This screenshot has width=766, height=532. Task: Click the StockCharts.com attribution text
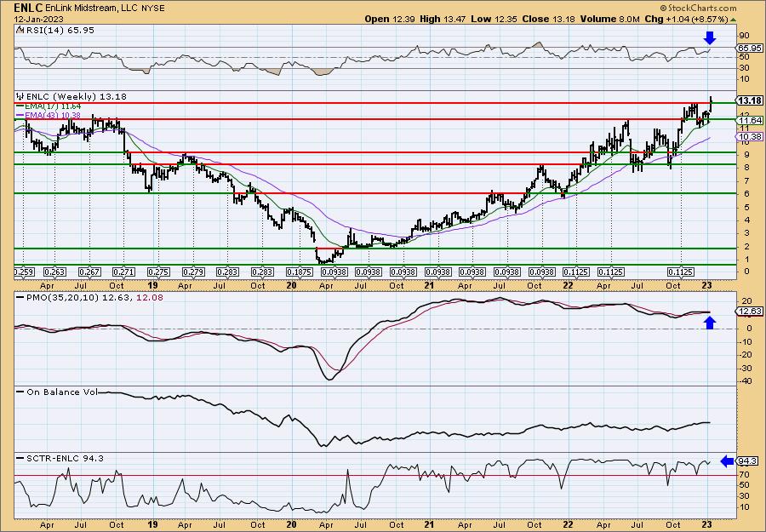click(701, 9)
